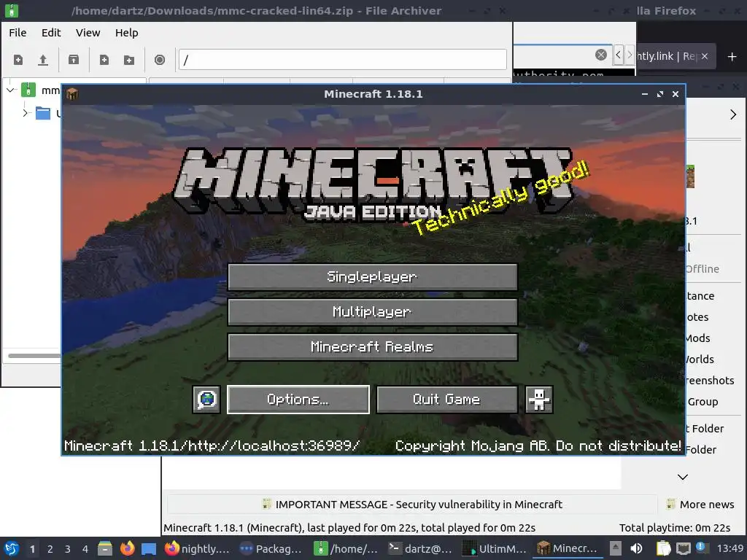Click horizontal scrollbar in archiver tree panel
This screenshot has height=560, width=747.
coord(34,356)
